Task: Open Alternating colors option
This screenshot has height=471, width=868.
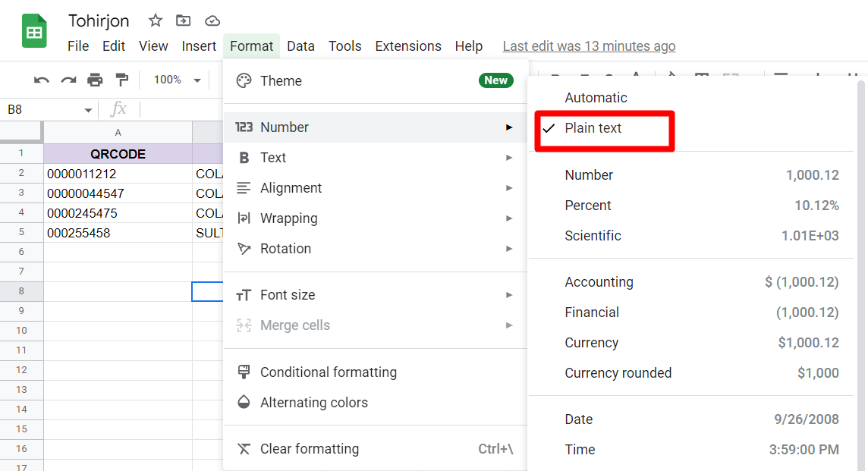Action: 313,403
